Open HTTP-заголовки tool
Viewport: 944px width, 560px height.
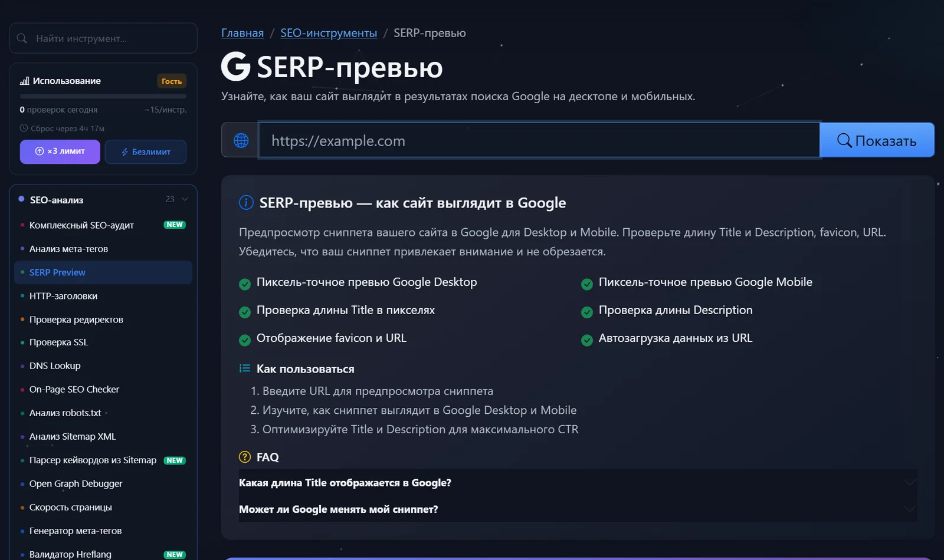click(x=103, y=296)
